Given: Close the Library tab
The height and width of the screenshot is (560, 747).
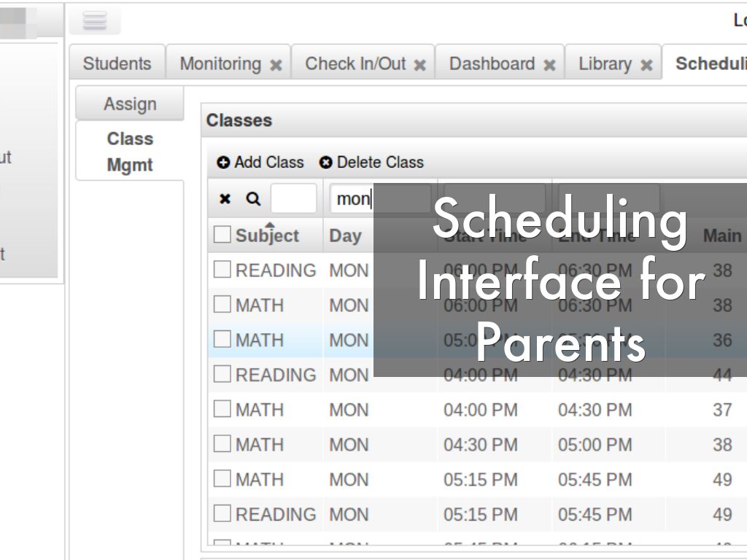Looking at the screenshot, I should [646, 65].
